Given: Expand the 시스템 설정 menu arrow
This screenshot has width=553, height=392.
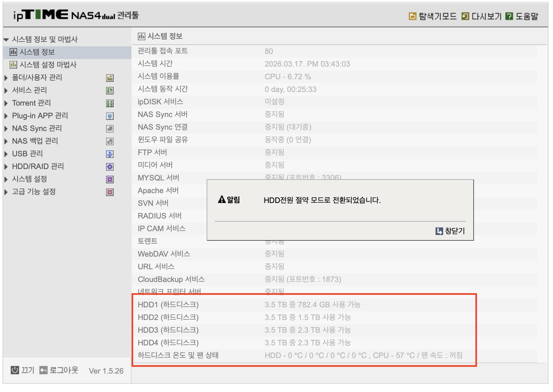Looking at the screenshot, I should point(6,179).
